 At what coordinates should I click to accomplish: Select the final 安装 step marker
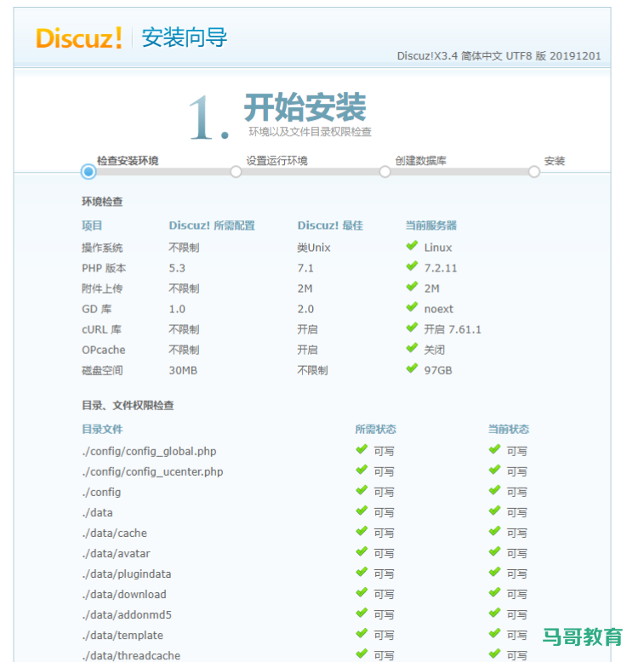(x=534, y=172)
